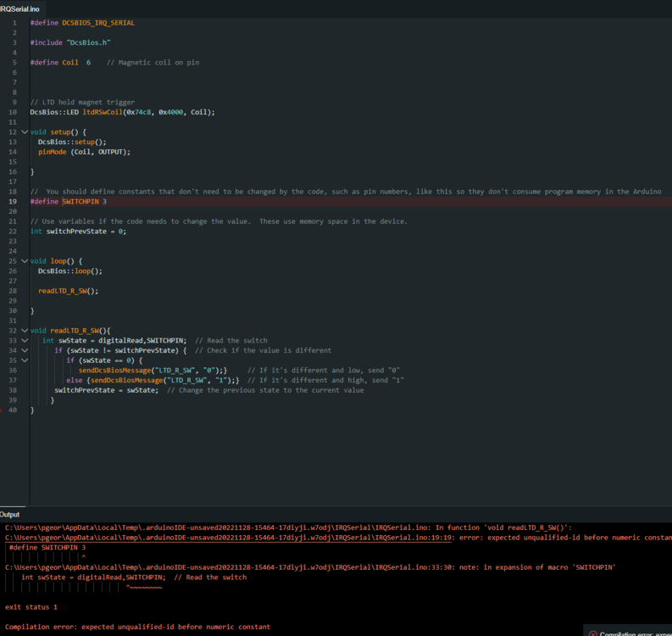The width and height of the screenshot is (672, 636).
Task: Click line number 19 in the gutter
Action: click(14, 202)
